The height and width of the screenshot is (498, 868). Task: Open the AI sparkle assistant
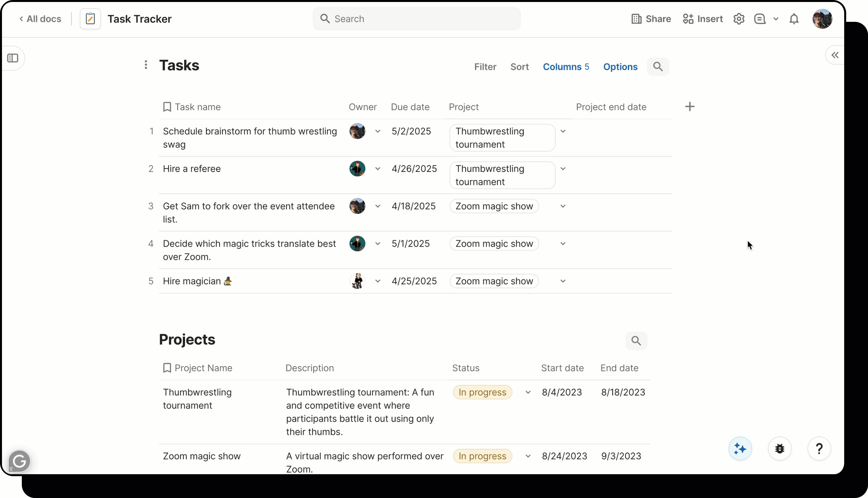click(740, 449)
